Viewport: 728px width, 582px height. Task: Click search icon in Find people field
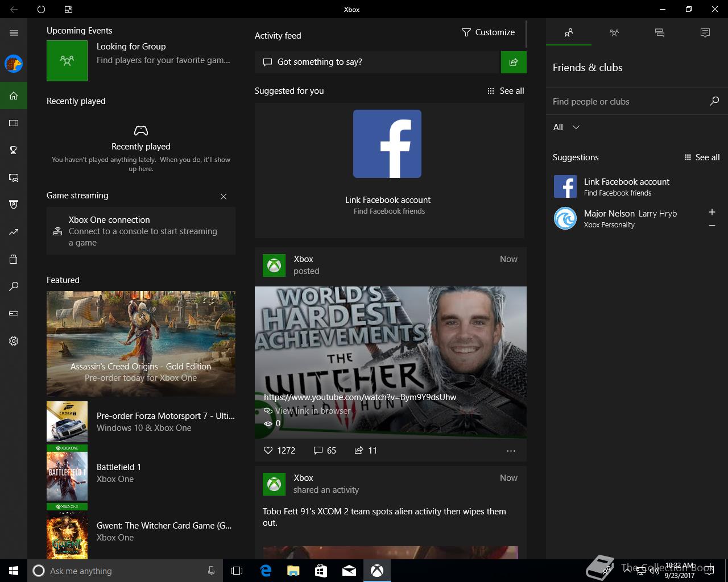(714, 101)
